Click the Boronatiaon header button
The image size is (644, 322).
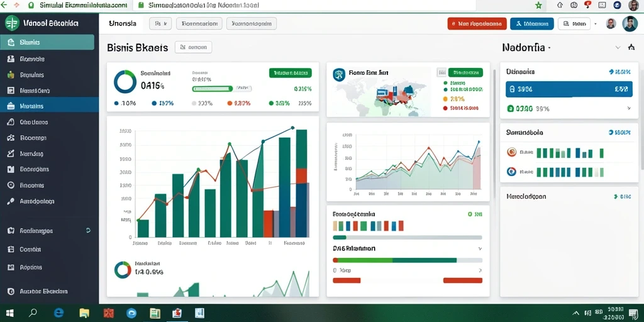click(199, 24)
